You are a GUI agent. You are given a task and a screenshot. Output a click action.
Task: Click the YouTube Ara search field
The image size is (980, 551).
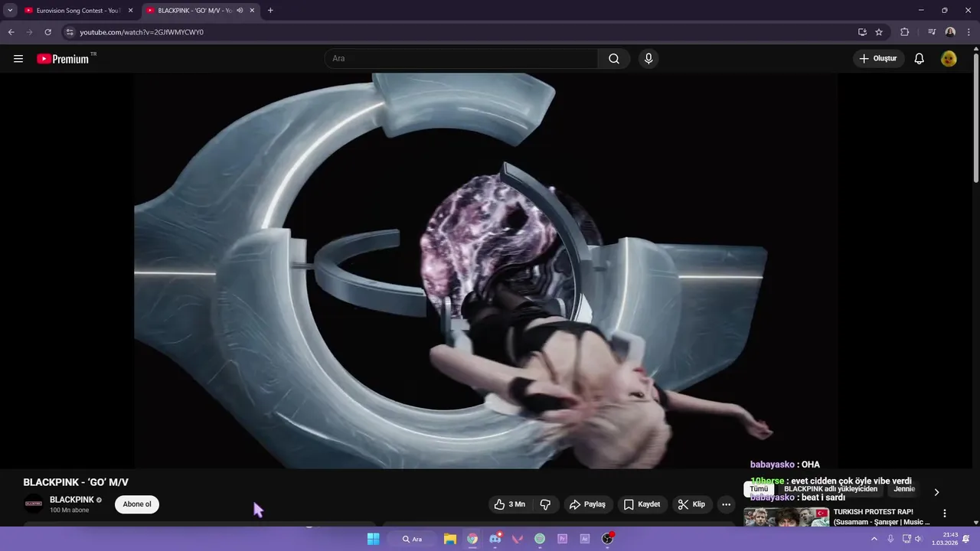point(462,59)
